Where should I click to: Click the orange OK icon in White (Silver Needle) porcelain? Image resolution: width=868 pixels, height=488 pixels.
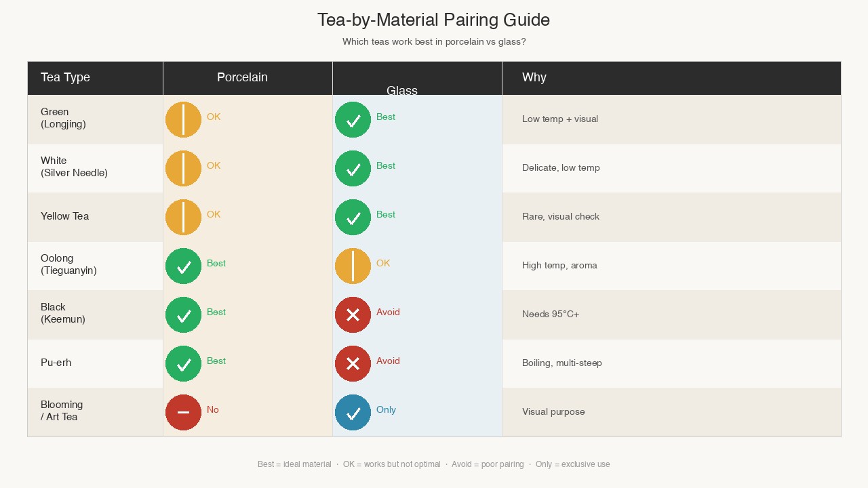click(x=183, y=168)
